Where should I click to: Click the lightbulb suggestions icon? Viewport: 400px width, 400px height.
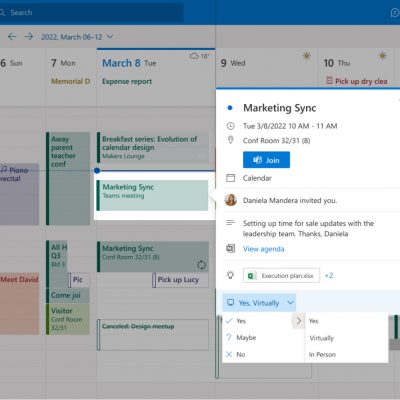pyautogui.click(x=230, y=275)
